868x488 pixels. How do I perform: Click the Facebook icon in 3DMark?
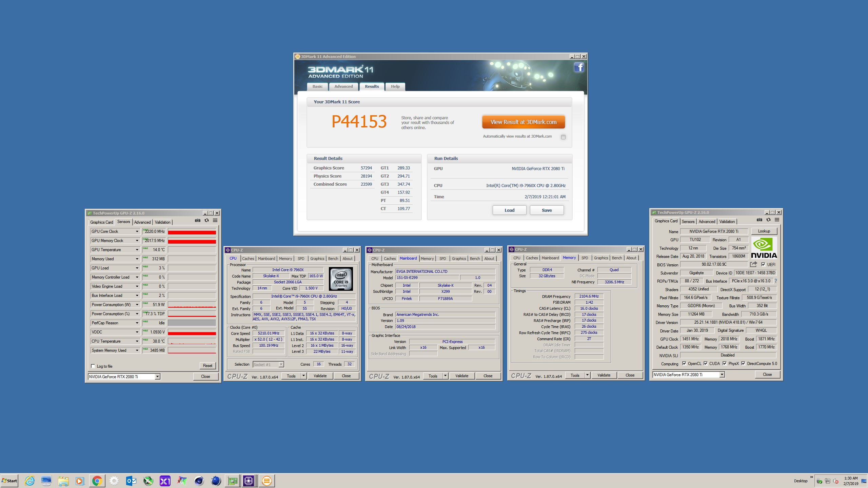pyautogui.click(x=579, y=67)
